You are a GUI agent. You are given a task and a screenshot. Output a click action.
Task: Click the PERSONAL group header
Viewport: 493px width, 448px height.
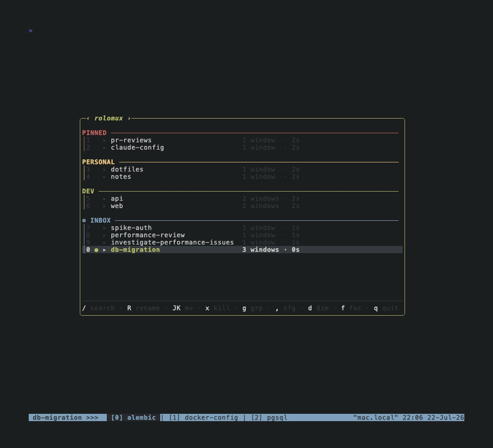(x=99, y=162)
